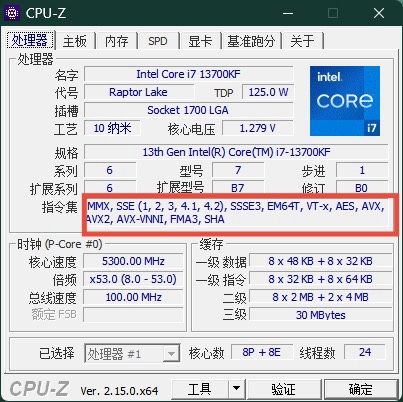
Task: Select the 显卡 tab
Action: (x=200, y=41)
